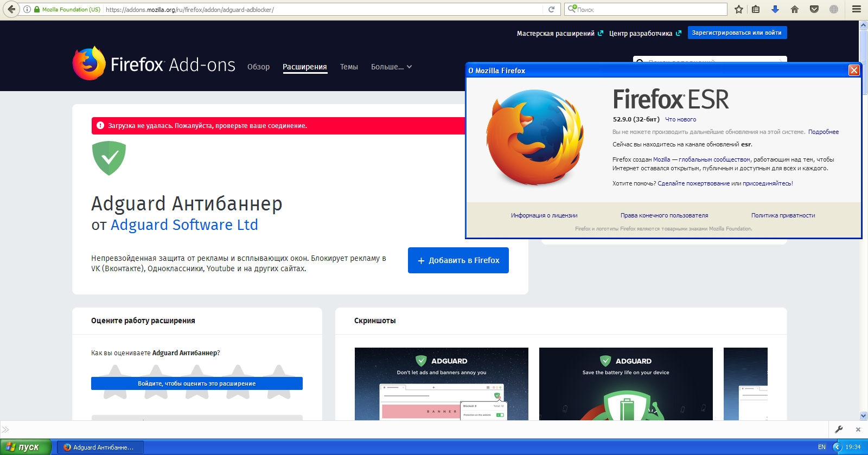Open the hamburger menu
The width and height of the screenshot is (868, 455).
[857, 9]
